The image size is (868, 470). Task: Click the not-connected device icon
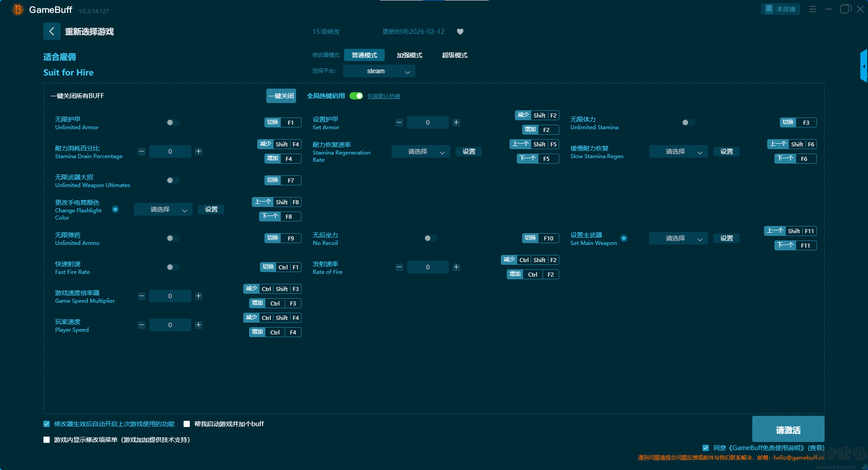tap(769, 9)
